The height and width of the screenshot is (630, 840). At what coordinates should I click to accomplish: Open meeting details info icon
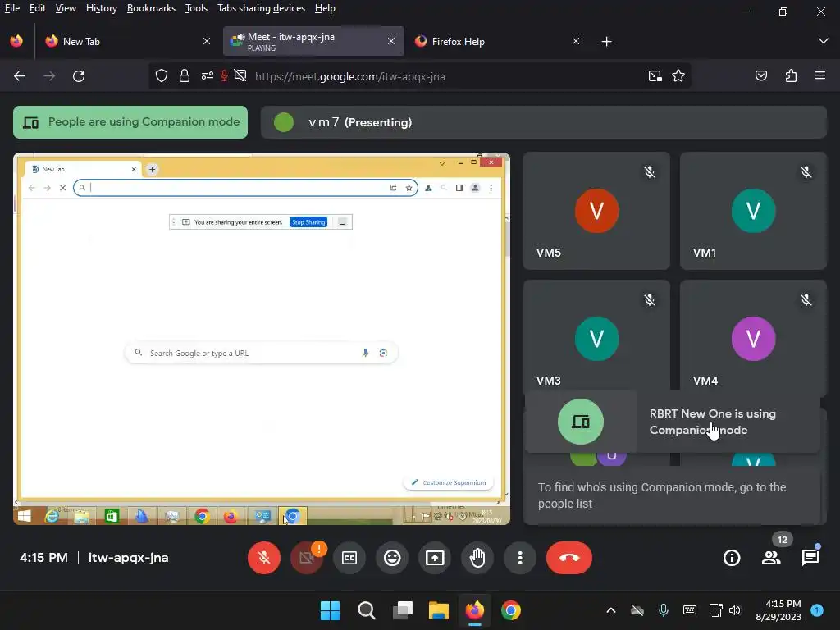(731, 558)
